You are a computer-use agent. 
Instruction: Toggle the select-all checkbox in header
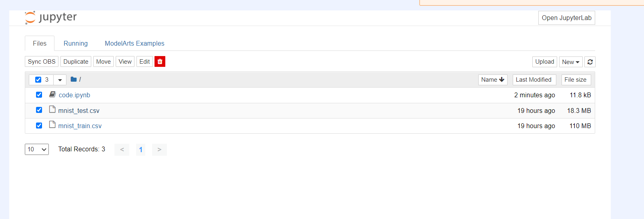tap(38, 80)
